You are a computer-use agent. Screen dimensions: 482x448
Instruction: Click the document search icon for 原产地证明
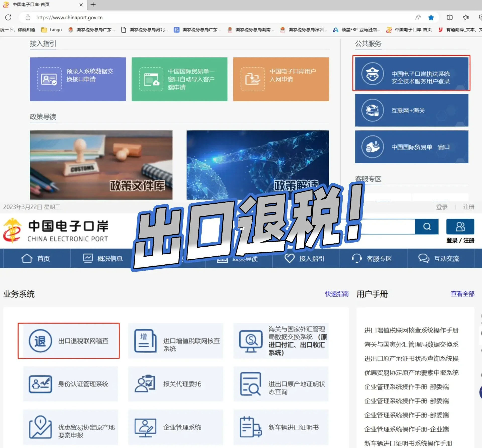(250, 384)
